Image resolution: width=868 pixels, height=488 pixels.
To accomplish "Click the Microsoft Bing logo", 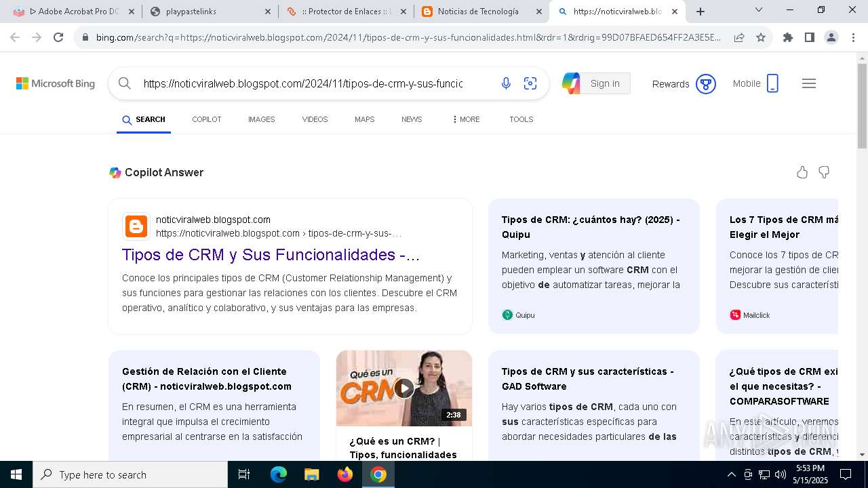I will (x=56, y=83).
